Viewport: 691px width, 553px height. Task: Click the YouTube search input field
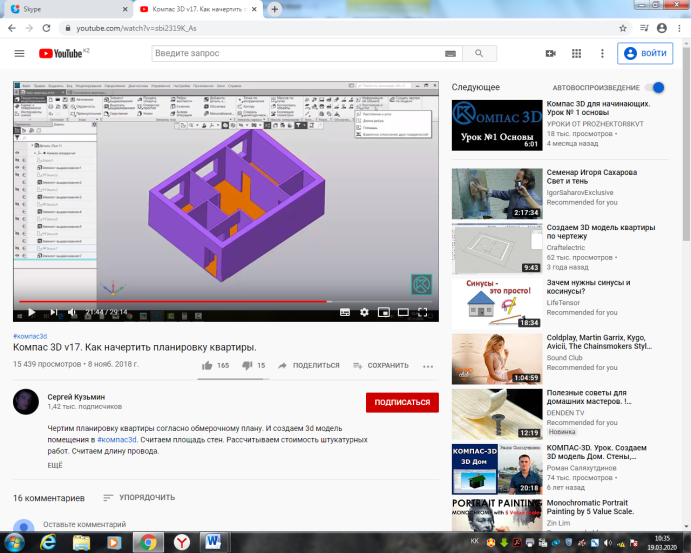[x=299, y=53]
